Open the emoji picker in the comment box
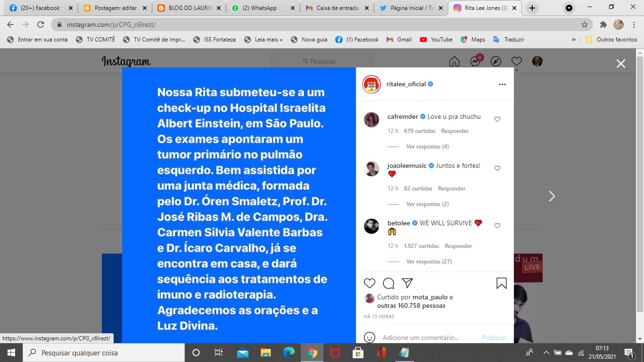This screenshot has height=362, width=644. pos(370,337)
